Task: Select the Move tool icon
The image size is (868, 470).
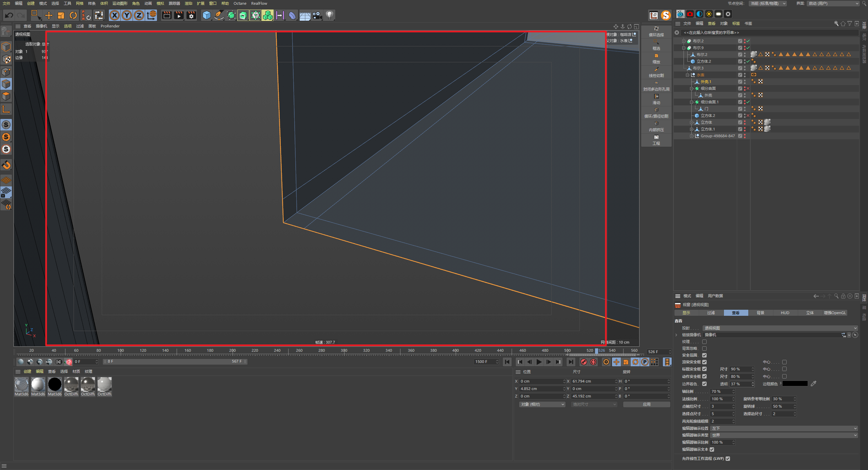Action: (49, 15)
